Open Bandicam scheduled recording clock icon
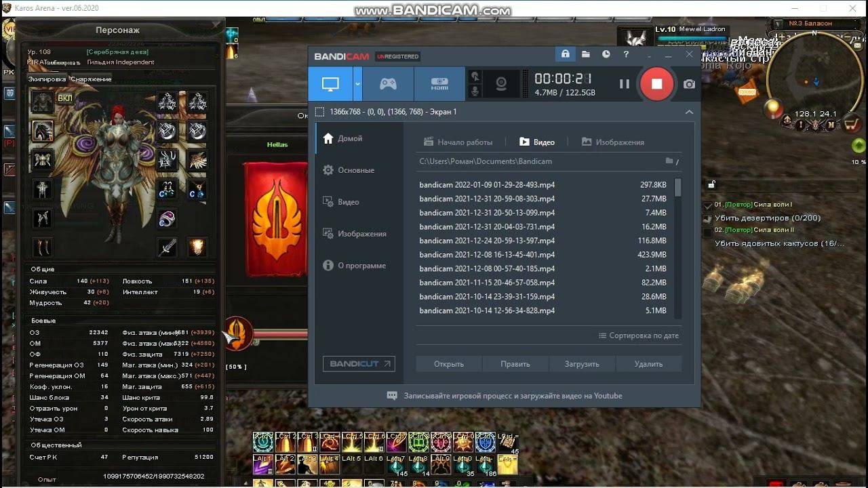The width and height of the screenshot is (868, 488). 606,54
